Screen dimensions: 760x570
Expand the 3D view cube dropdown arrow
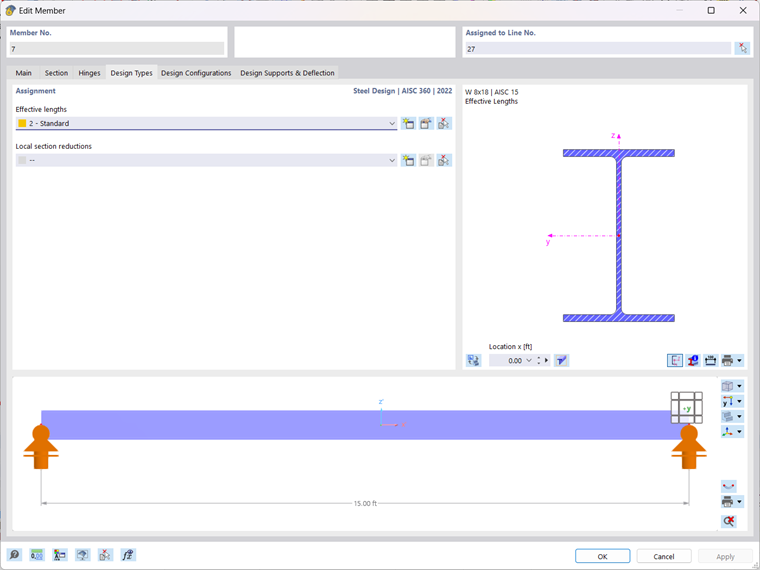coord(739,386)
